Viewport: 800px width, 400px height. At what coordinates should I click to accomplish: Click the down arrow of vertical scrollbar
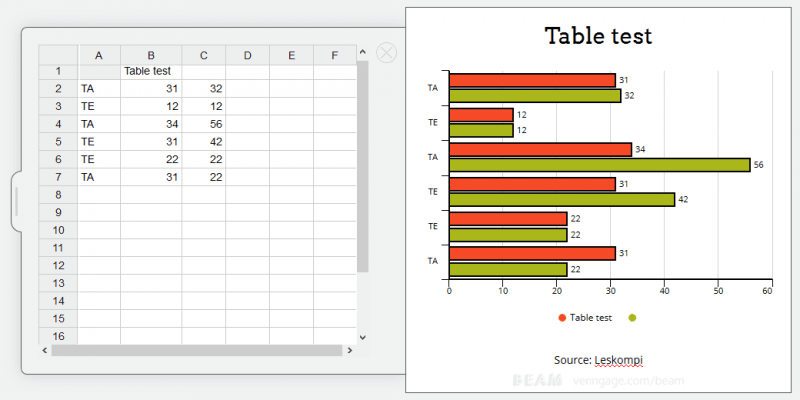[x=363, y=337]
